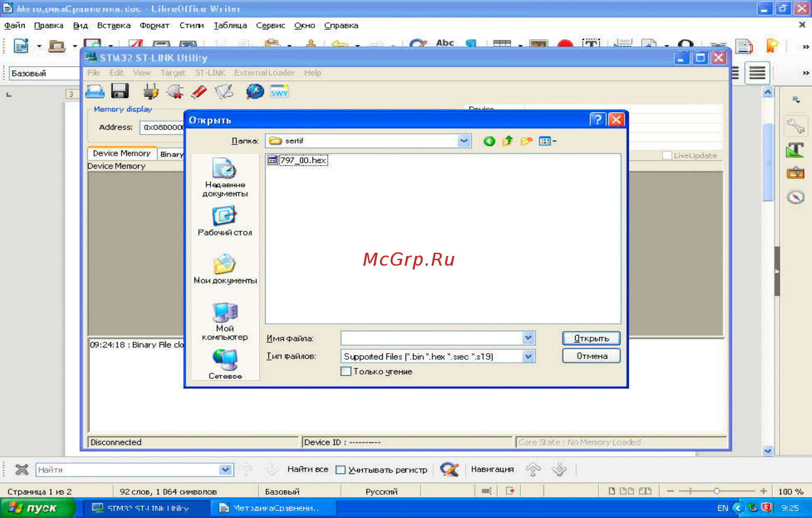
Task: Select the 797_00.hex file
Action: tap(298, 160)
